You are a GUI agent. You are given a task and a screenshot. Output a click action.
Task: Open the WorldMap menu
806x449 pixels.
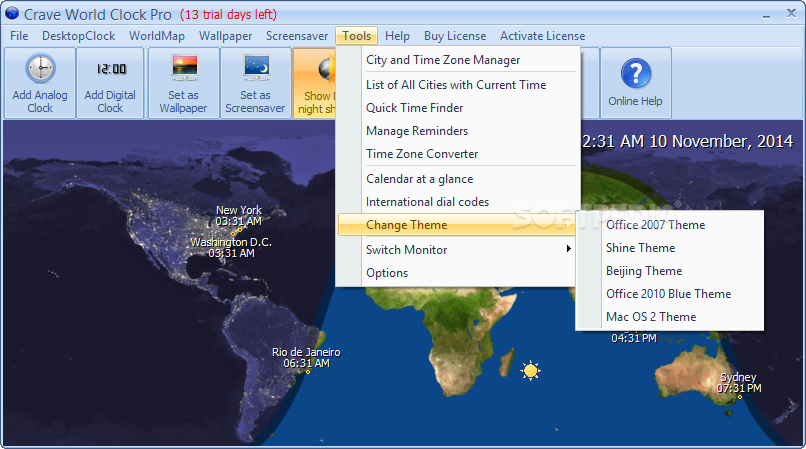pos(157,36)
